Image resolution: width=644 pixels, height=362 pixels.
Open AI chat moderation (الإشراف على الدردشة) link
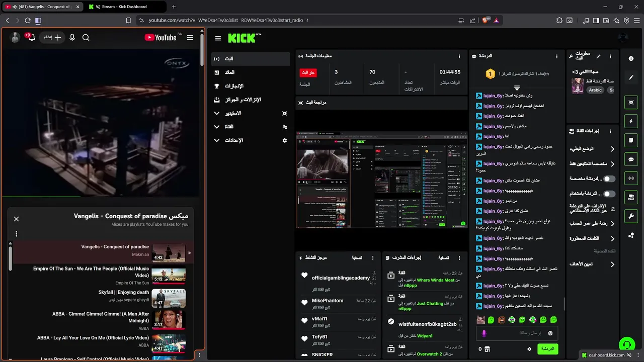(592, 209)
